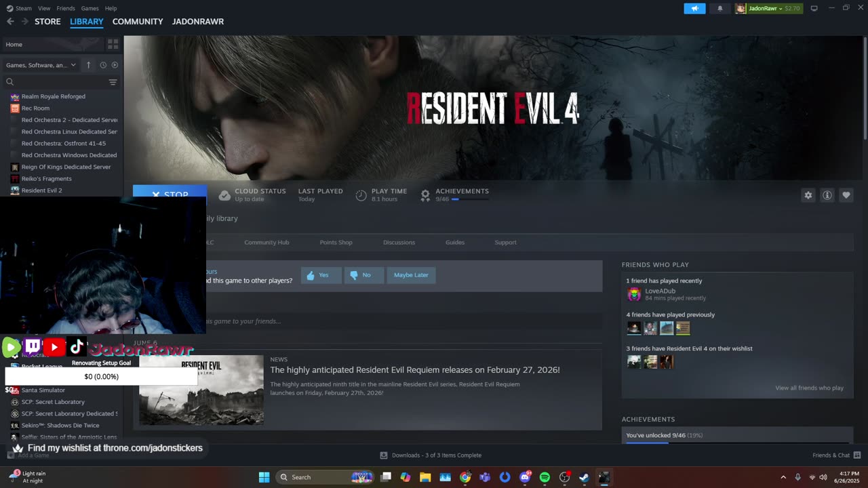Viewport: 868px width, 488px height.
Task: Open Community Hub link
Action: [x=267, y=242]
